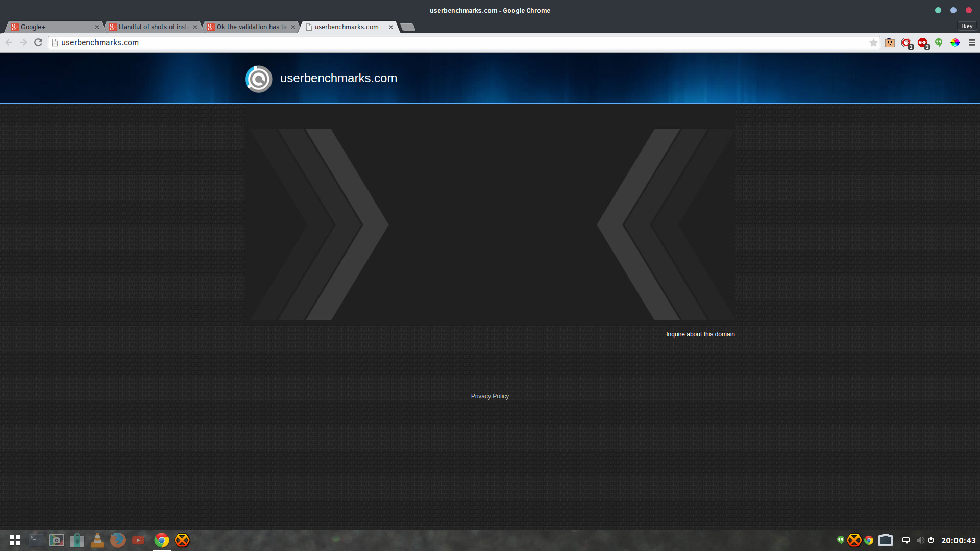Launch HexChat from the taskbar launcher
The width and height of the screenshot is (980, 551).
(x=182, y=540)
